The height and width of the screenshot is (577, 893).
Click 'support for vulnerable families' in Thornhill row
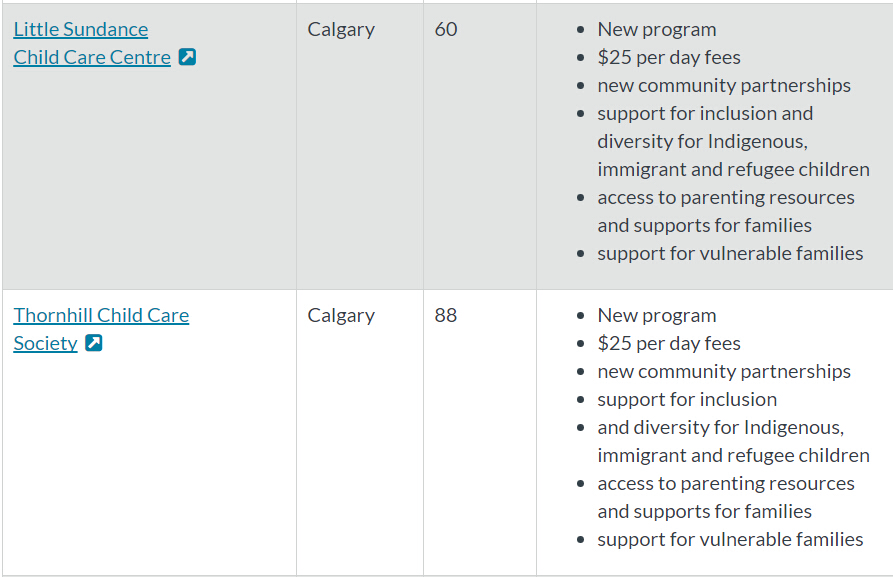tap(730, 539)
